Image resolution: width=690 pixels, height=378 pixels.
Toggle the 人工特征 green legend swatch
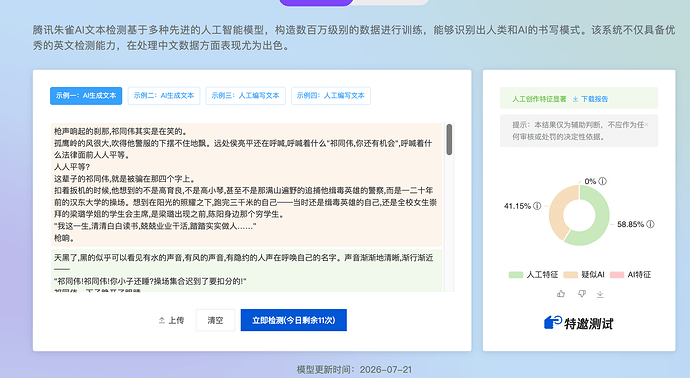click(x=516, y=275)
